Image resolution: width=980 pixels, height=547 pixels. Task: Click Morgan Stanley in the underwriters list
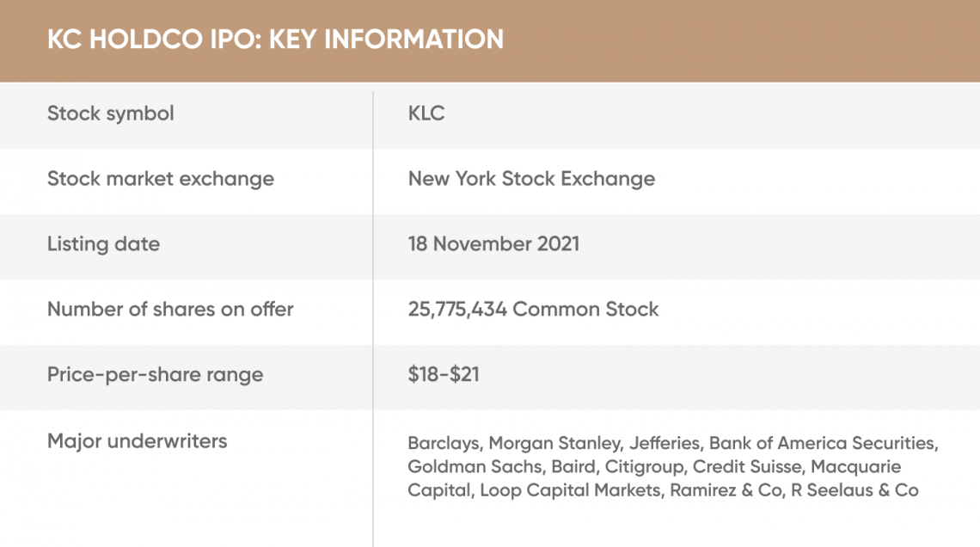(x=554, y=443)
